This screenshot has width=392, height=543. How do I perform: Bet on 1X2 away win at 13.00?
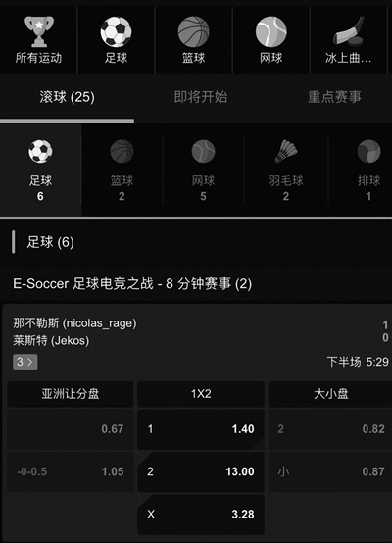pyautogui.click(x=201, y=471)
